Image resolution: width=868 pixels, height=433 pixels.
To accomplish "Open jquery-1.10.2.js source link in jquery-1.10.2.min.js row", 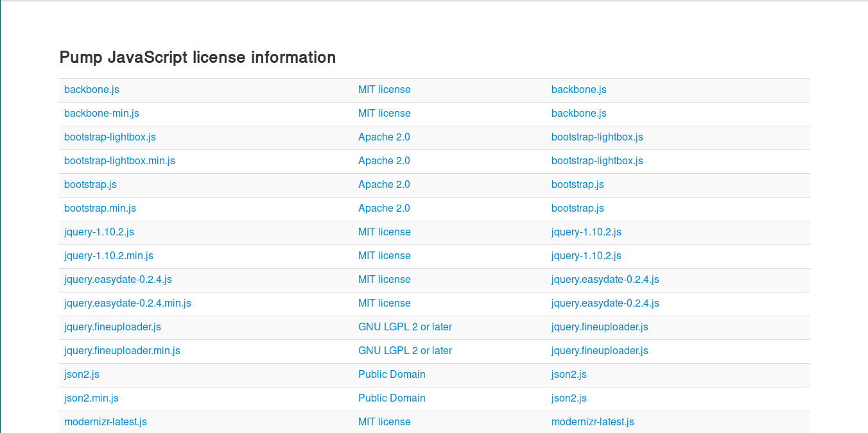I will coord(586,256).
